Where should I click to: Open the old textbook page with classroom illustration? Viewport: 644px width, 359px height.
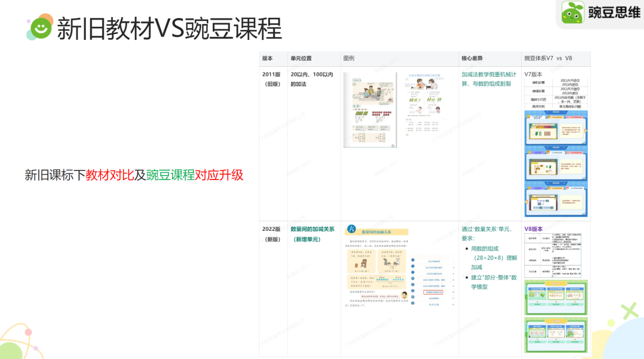click(370, 110)
